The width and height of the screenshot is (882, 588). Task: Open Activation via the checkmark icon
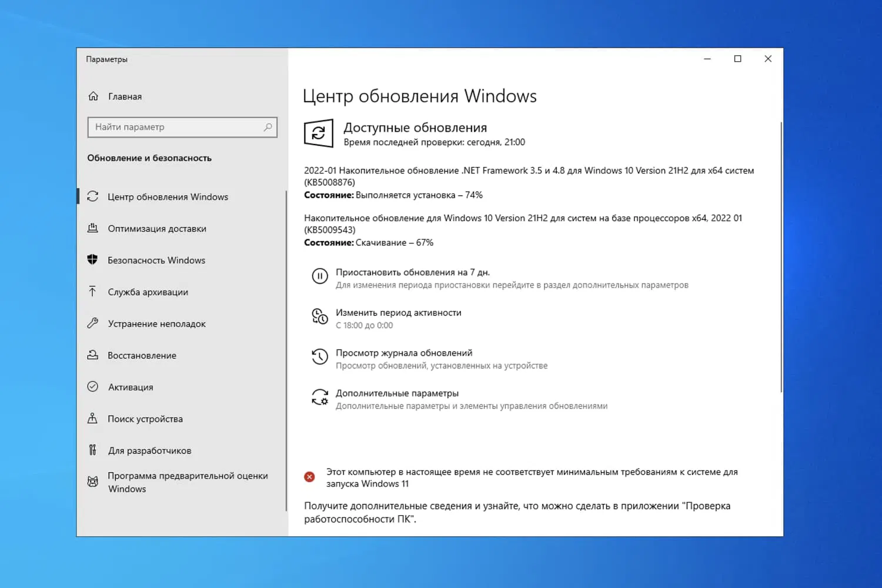click(x=93, y=386)
